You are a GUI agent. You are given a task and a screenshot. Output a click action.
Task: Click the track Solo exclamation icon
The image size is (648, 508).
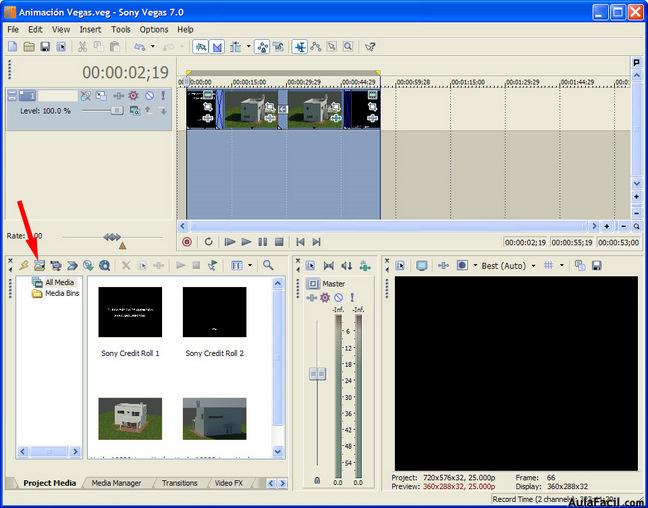point(163,96)
